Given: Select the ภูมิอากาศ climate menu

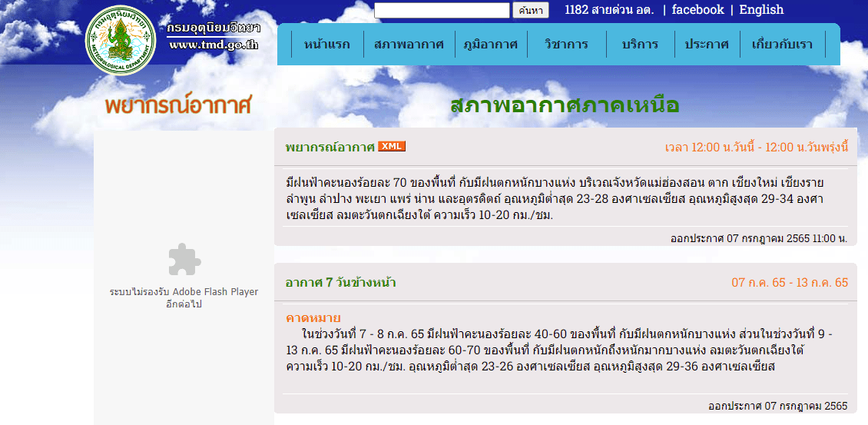Looking at the screenshot, I should pos(491,45).
